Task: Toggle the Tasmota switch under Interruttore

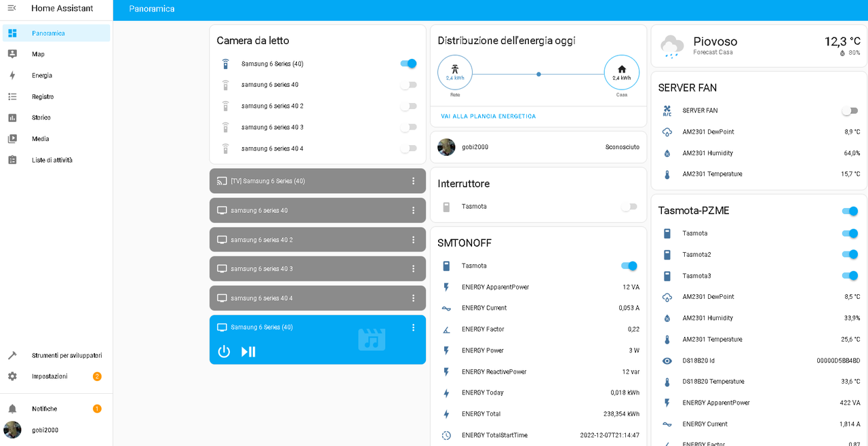Action: click(629, 207)
